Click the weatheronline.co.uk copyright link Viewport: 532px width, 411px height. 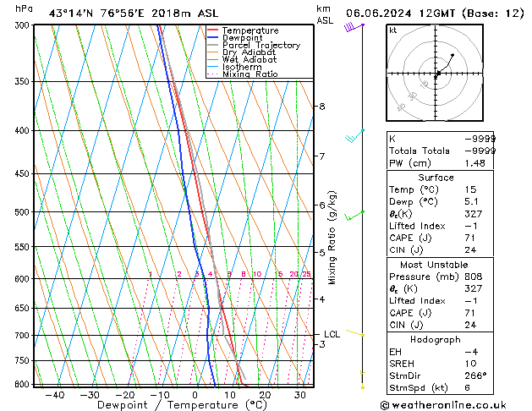point(443,405)
